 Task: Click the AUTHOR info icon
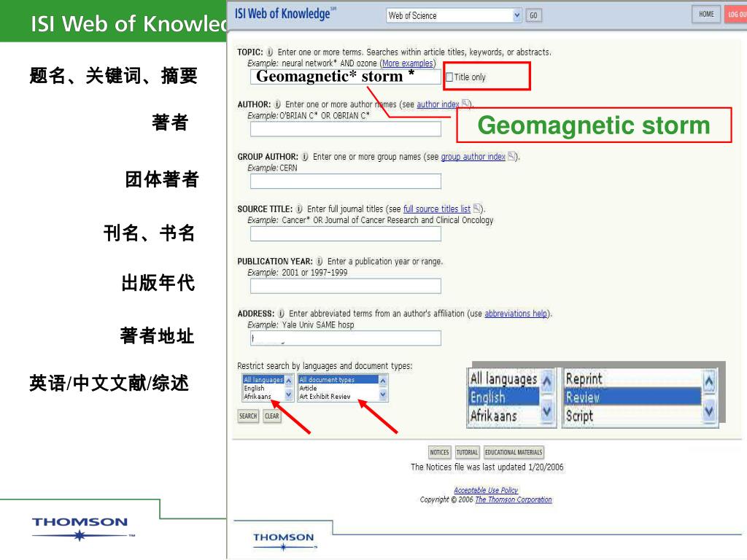[277, 104]
